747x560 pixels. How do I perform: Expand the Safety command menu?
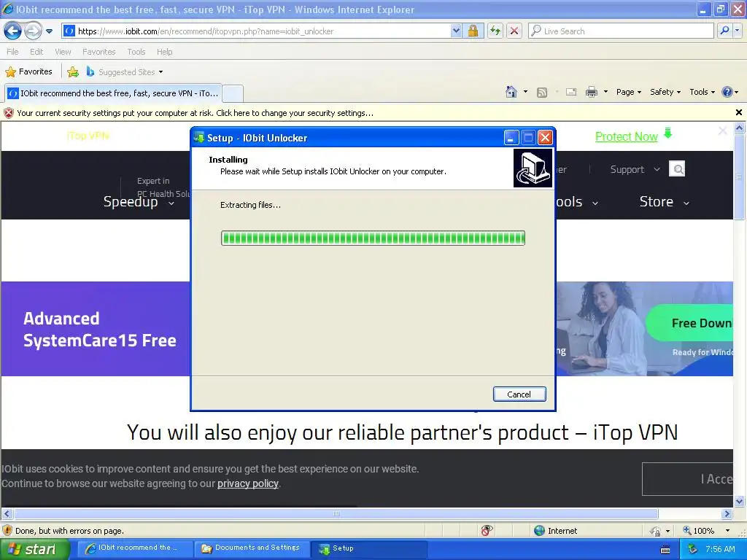pyautogui.click(x=665, y=92)
